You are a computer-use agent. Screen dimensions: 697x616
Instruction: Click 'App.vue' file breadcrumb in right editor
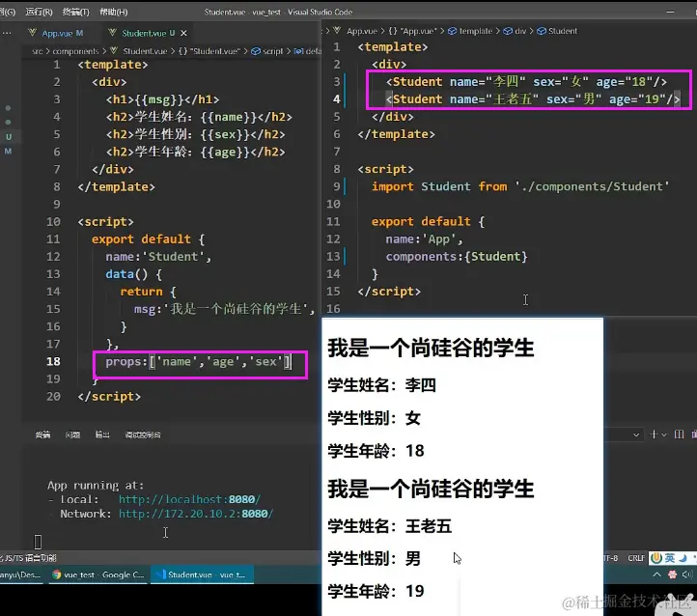362,31
